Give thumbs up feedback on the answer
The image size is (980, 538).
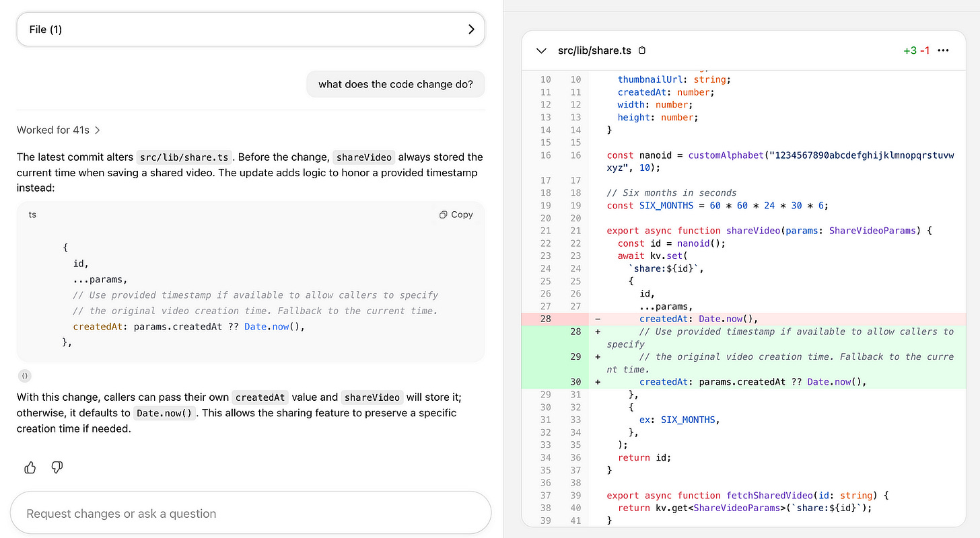30,467
